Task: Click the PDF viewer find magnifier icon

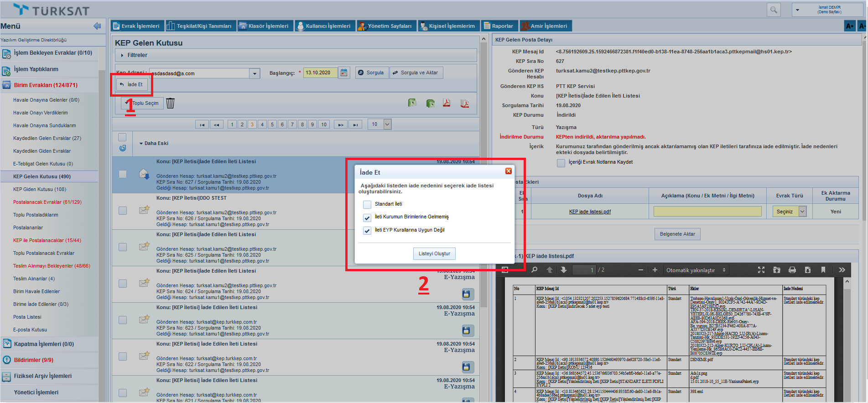Action: point(534,270)
